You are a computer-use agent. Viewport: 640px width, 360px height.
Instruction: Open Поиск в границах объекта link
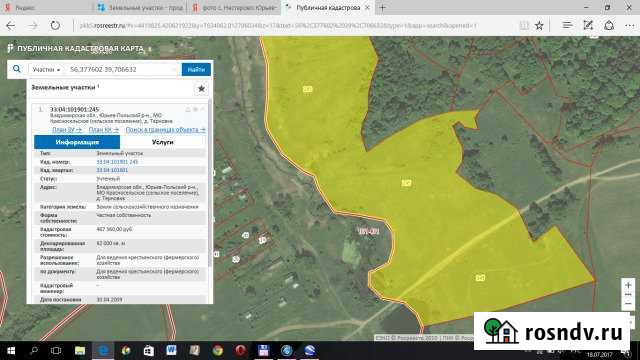(165, 130)
